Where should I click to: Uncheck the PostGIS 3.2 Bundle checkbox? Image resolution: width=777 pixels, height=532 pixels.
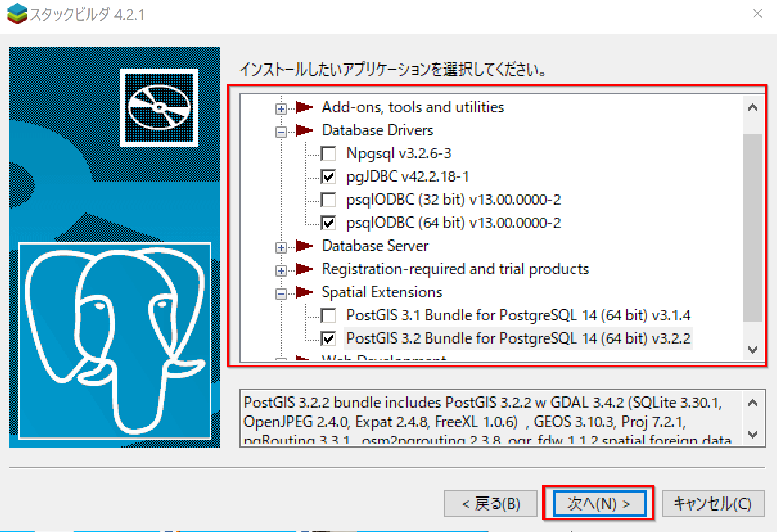click(329, 338)
